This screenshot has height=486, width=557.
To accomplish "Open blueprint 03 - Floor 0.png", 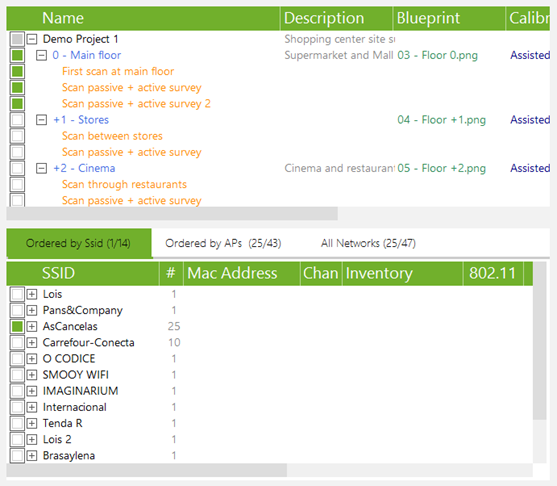I will (437, 55).
